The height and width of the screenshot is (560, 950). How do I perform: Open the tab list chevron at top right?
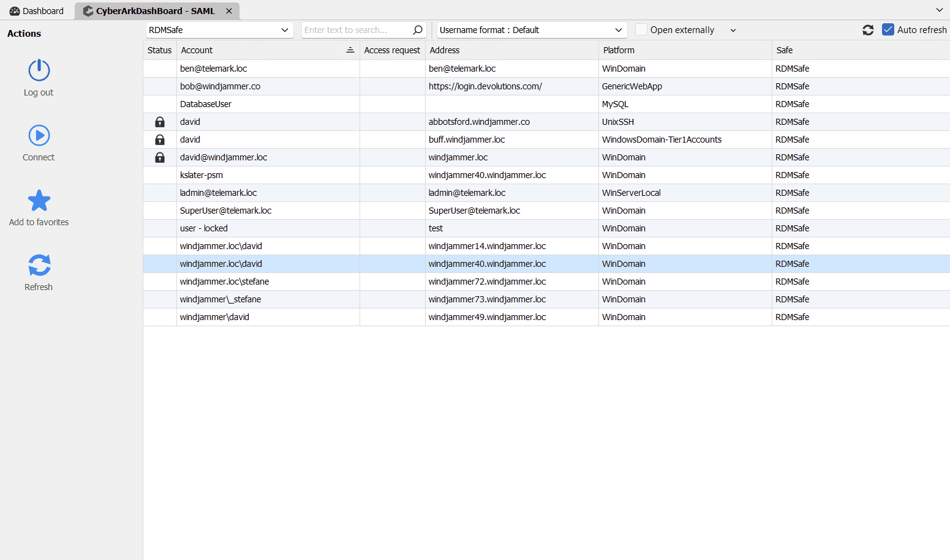point(940,10)
